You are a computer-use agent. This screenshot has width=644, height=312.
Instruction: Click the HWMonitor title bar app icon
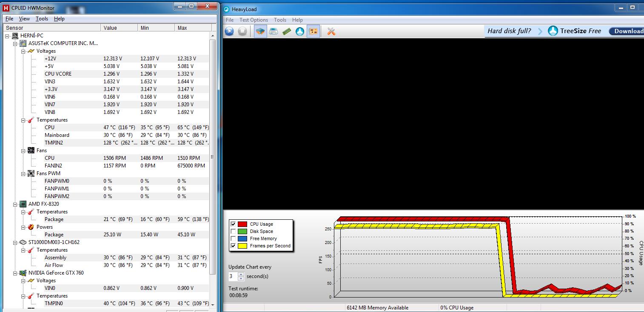[x=6, y=8]
